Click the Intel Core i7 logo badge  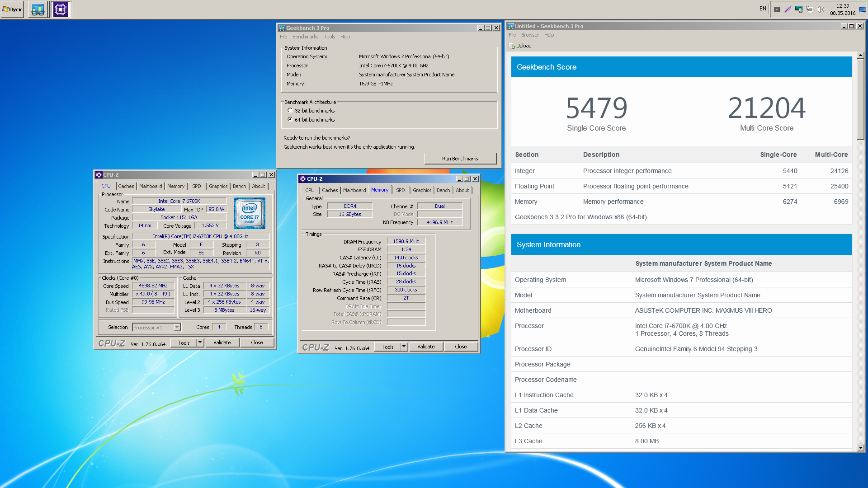point(250,213)
